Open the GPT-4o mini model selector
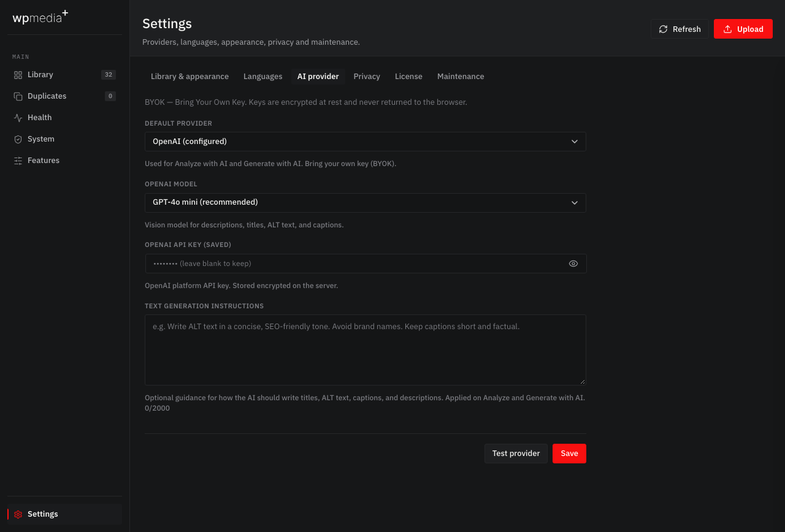 coord(366,202)
